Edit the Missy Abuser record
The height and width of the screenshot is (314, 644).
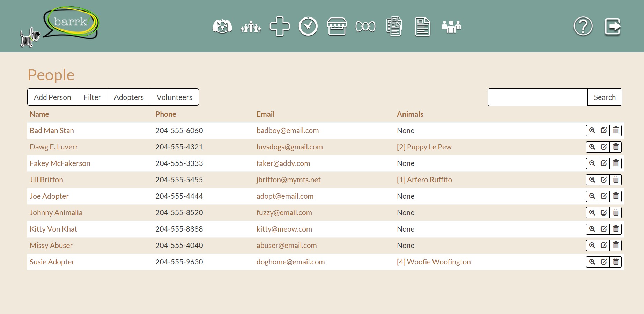tap(604, 246)
